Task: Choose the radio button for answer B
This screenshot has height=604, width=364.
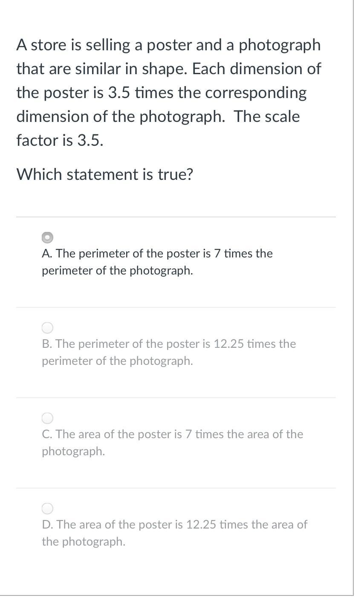Action: point(47,328)
